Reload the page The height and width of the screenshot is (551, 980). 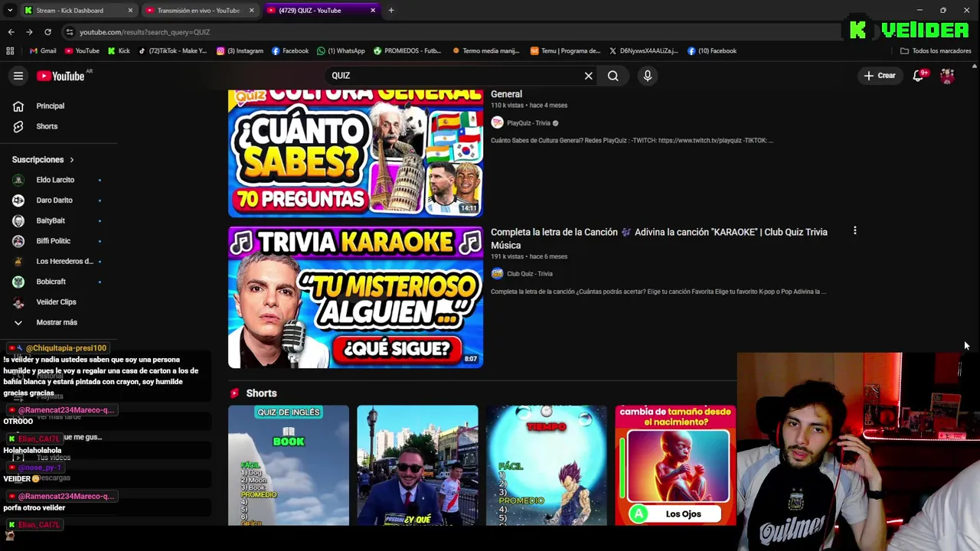click(47, 32)
